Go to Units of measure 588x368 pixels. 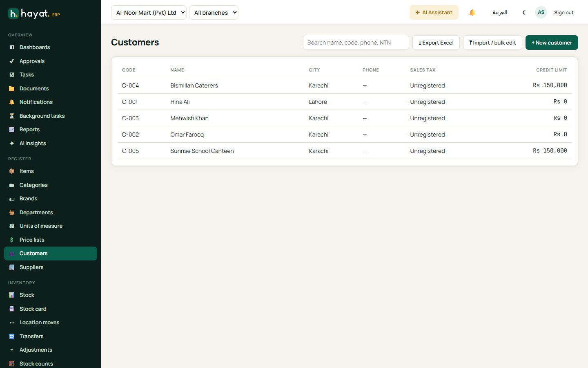click(x=51, y=226)
